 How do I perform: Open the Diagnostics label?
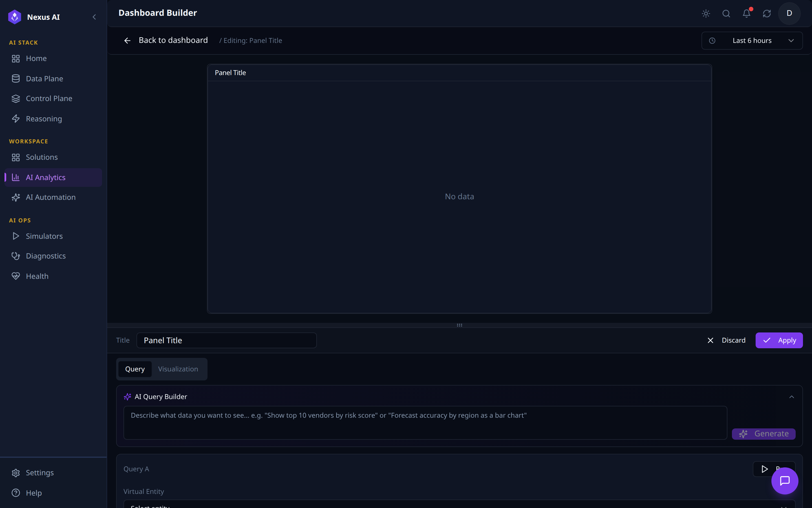click(46, 256)
